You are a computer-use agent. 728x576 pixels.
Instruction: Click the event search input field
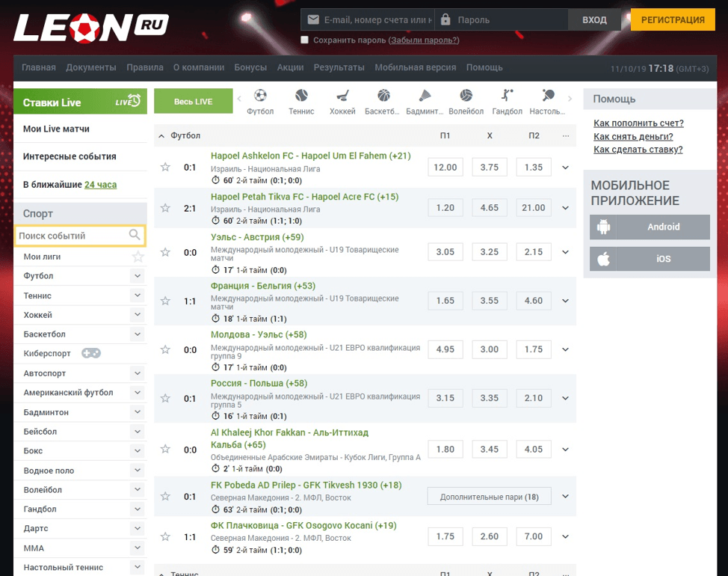point(71,236)
